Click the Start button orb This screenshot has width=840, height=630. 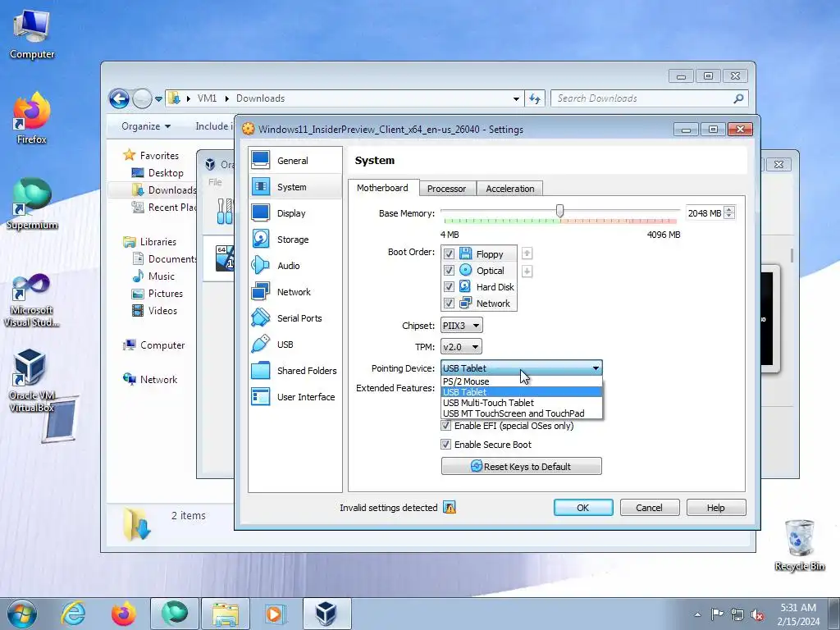[21, 614]
